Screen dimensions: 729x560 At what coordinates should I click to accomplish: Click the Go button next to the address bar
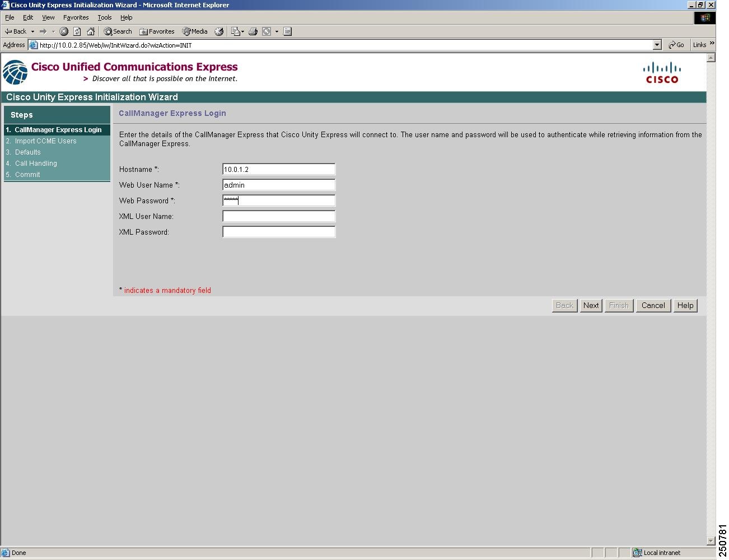(676, 45)
